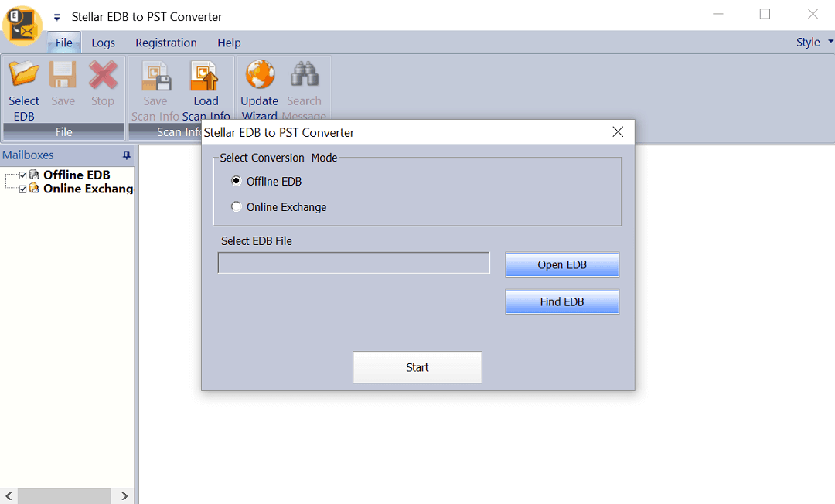Image resolution: width=835 pixels, height=504 pixels.
Task: Click the left arrow of Mailboxes scrollbar
Action: (9, 496)
